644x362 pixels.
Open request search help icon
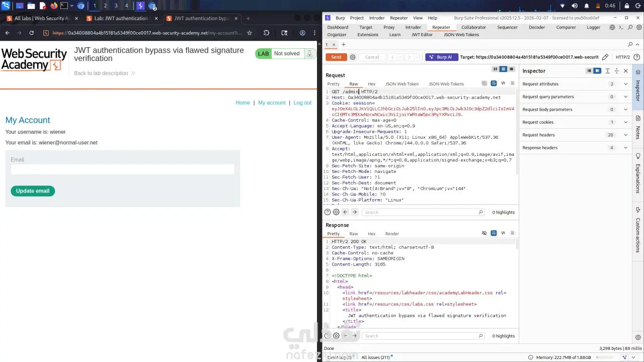[x=328, y=212]
